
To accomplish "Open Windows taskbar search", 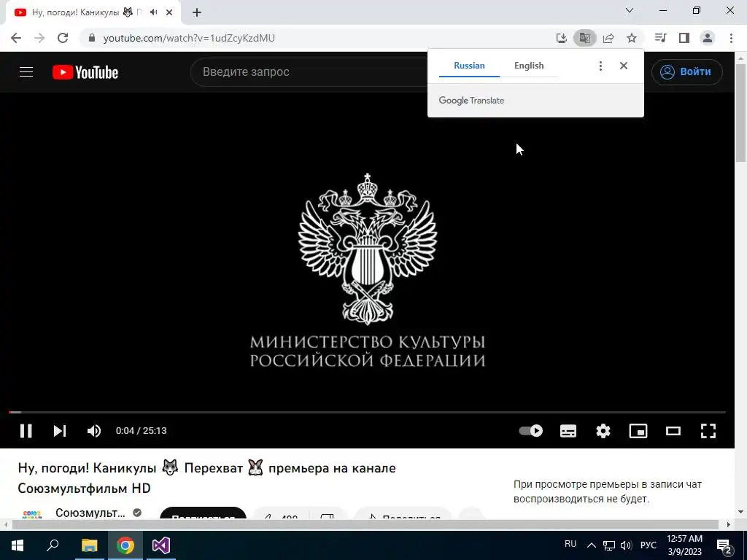I will [53, 545].
